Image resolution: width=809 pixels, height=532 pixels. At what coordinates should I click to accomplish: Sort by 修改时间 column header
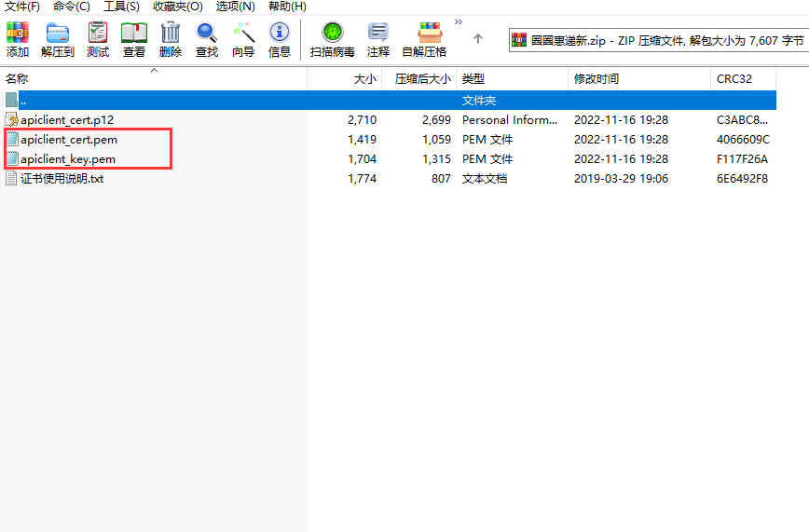(596, 79)
